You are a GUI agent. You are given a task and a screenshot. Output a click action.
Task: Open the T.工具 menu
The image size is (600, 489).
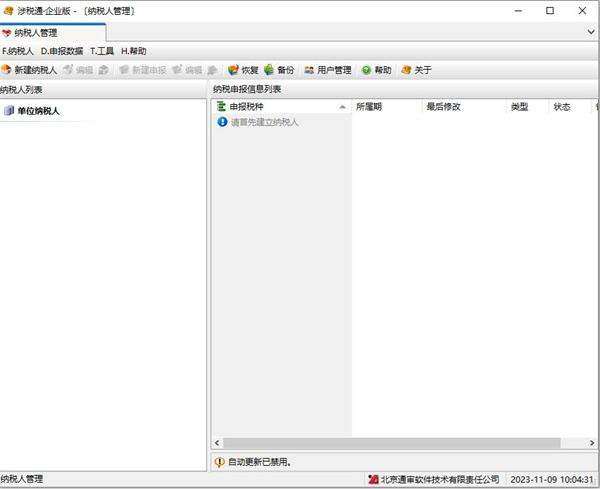(x=102, y=51)
